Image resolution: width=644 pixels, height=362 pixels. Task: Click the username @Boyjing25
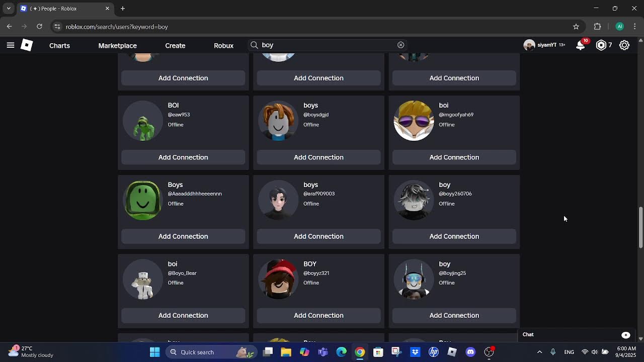[452, 273]
